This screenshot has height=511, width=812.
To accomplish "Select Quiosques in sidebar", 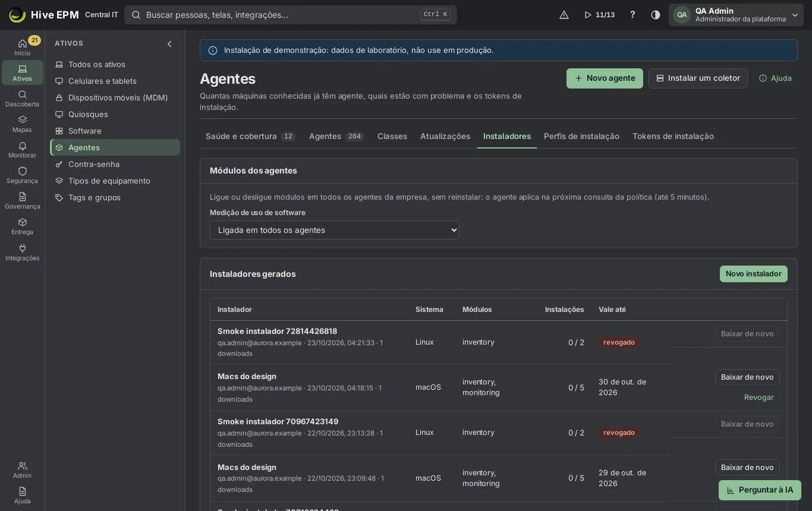I will (115, 114).
